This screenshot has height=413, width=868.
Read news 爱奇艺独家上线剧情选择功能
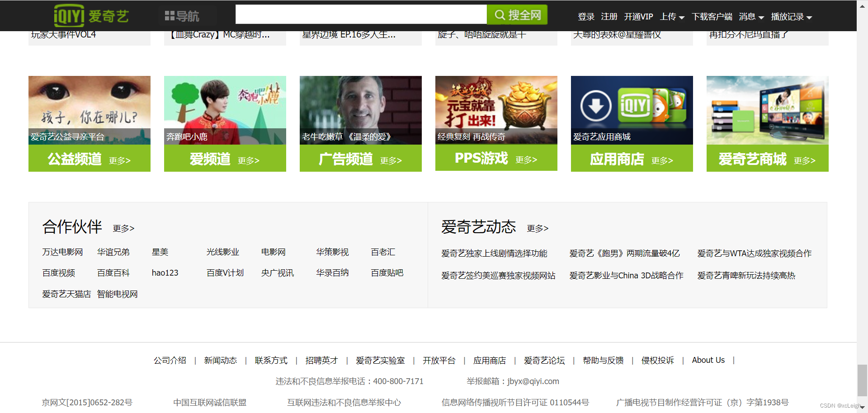point(495,253)
